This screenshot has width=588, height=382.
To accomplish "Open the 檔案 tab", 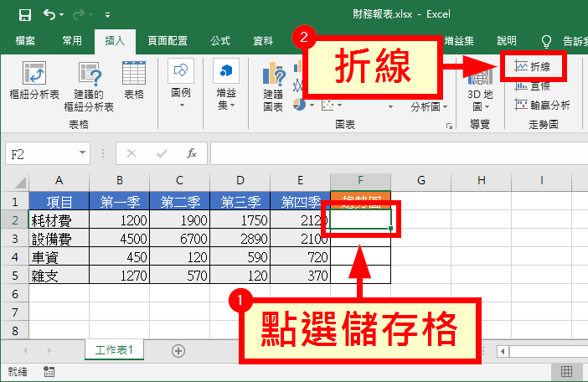I will point(25,40).
